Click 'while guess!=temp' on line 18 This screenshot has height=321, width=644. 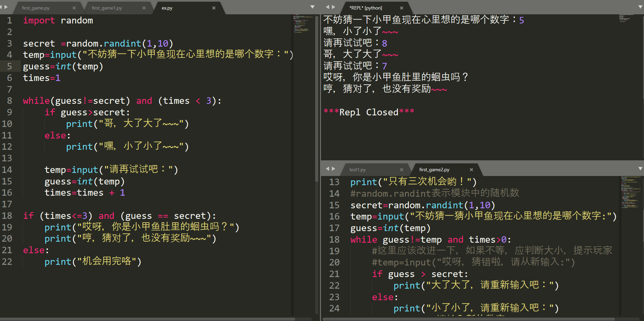click(x=396, y=240)
